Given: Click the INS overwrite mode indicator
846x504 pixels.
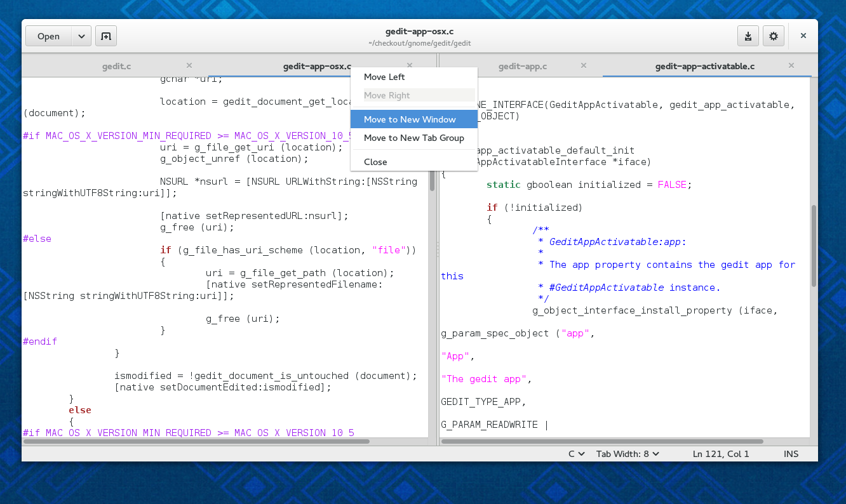Looking at the screenshot, I should click(791, 454).
